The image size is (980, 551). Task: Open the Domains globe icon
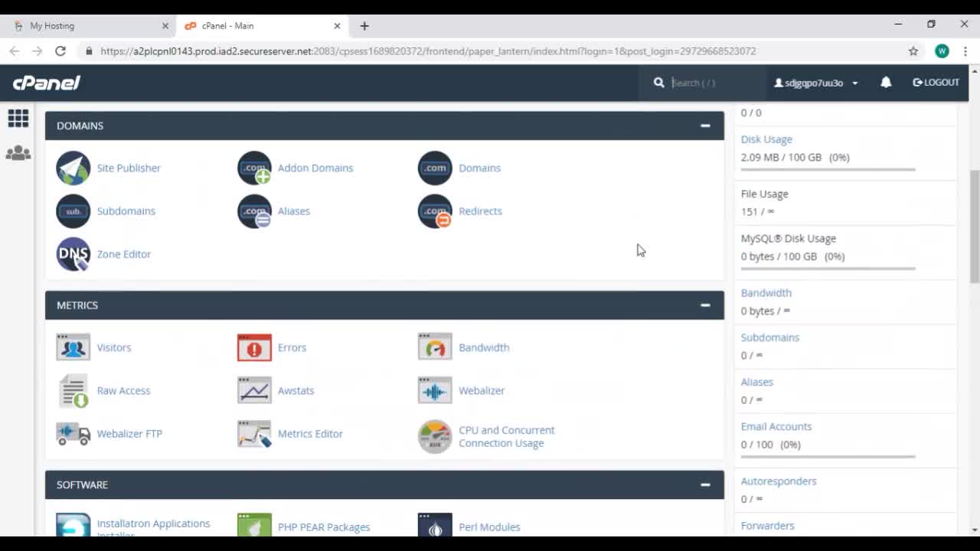click(435, 168)
